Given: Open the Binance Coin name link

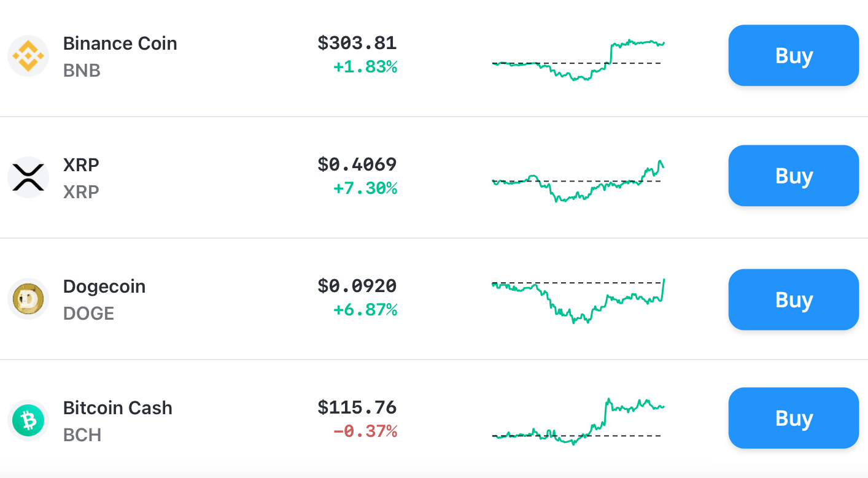Looking at the screenshot, I should point(120,44).
